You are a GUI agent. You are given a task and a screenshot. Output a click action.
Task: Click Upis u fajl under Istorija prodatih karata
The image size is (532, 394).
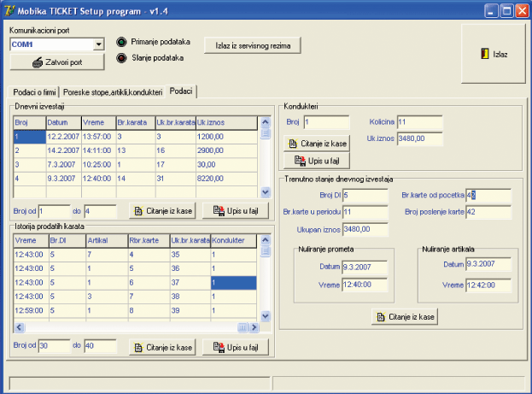click(235, 347)
